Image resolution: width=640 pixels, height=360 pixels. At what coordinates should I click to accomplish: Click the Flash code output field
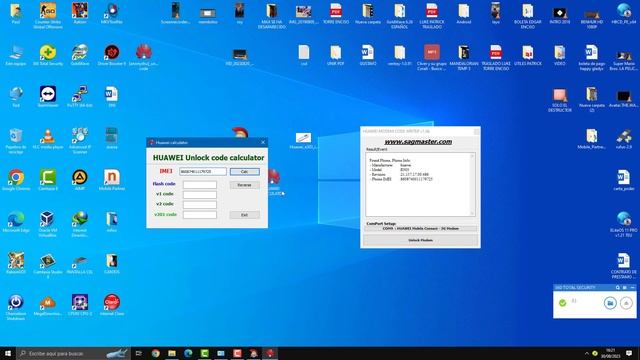[200, 185]
